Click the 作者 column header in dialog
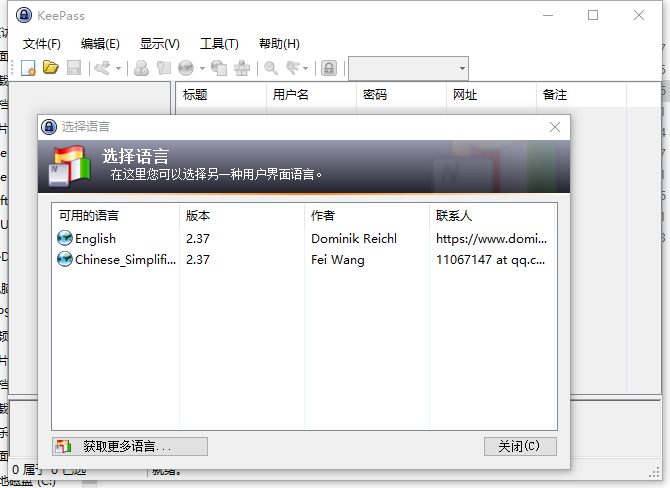This screenshot has width=670, height=488. [x=367, y=215]
